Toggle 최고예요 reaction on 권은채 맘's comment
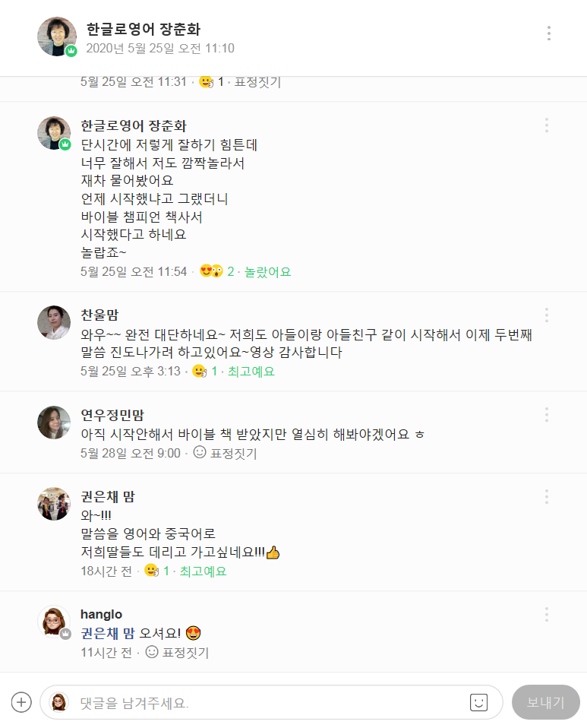The height and width of the screenshot is (728, 587). 203,571
